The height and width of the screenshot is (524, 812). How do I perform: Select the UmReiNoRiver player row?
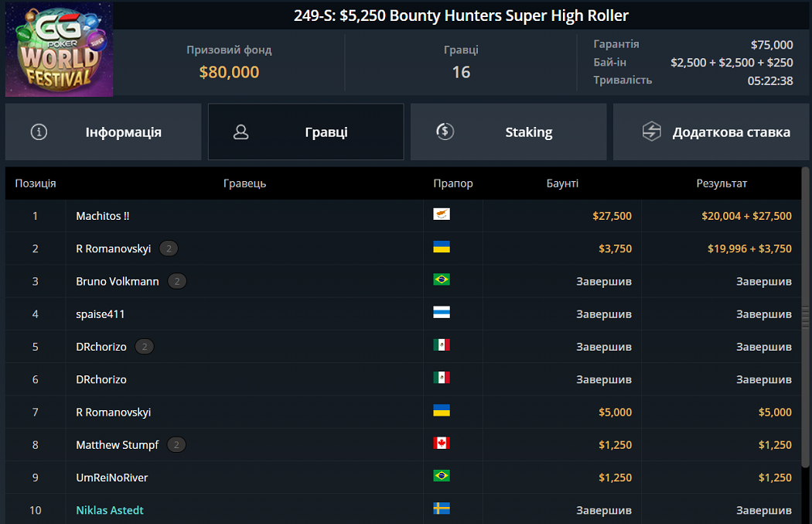[x=112, y=478]
